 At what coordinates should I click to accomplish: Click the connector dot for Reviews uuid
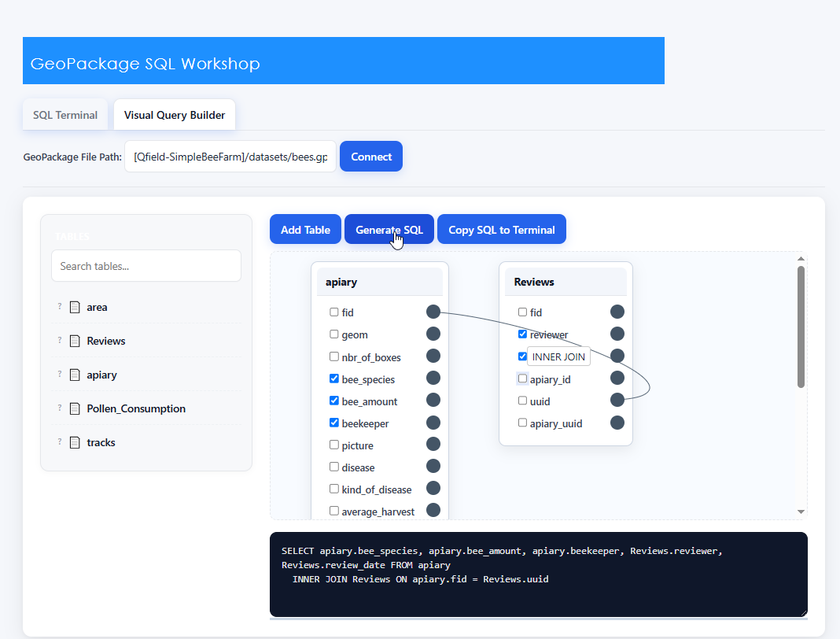pos(617,400)
